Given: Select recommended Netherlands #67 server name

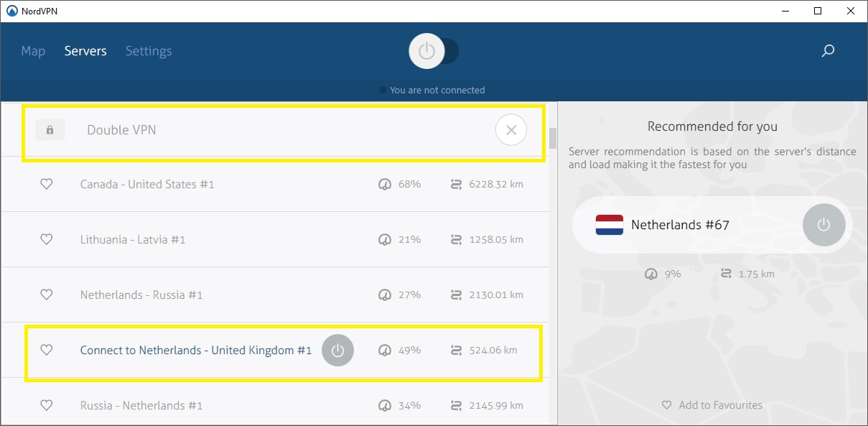Looking at the screenshot, I should (x=680, y=225).
